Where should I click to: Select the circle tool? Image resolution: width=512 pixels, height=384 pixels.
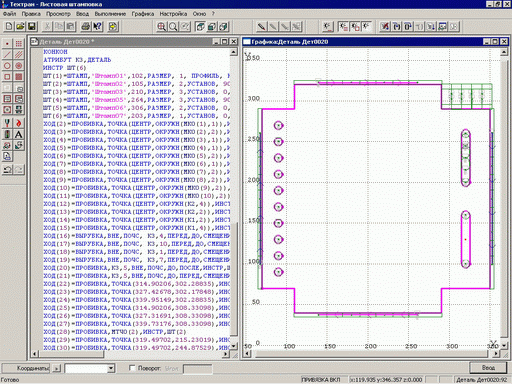coord(7,66)
